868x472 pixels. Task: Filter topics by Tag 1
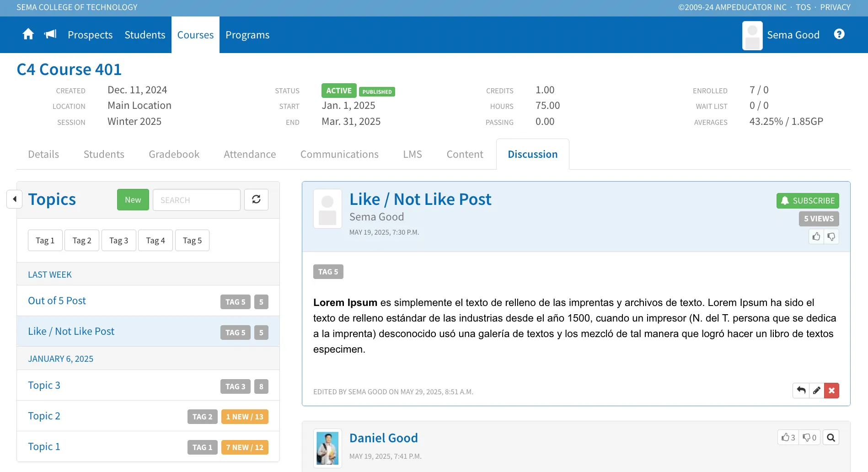click(45, 240)
